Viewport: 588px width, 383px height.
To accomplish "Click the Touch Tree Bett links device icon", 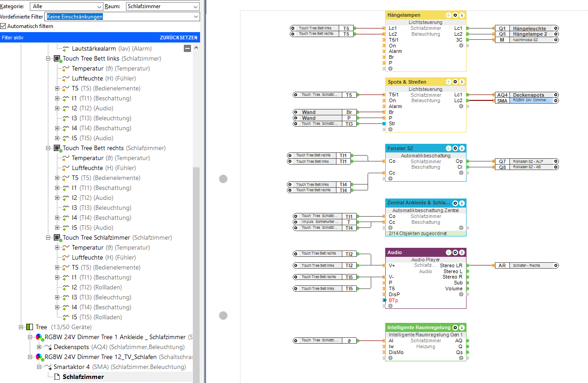I will [x=57, y=59].
